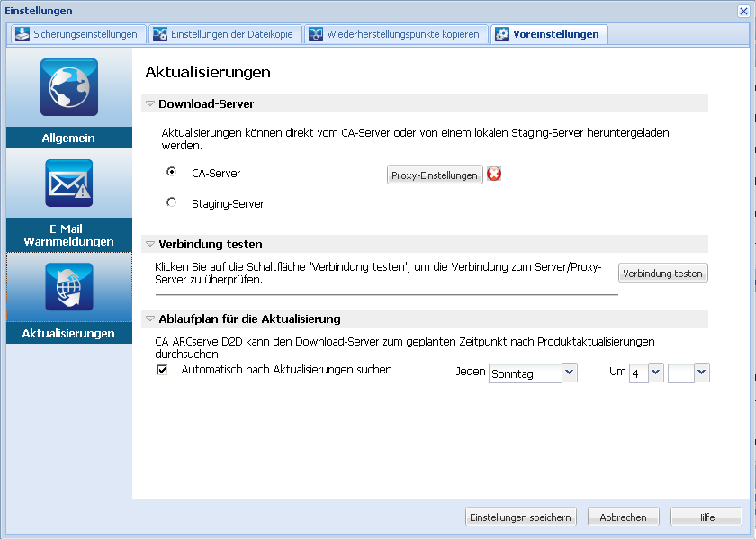The image size is (756, 539).
Task: Select the Aktualisierungen globe-arrow icon
Action: [x=69, y=287]
